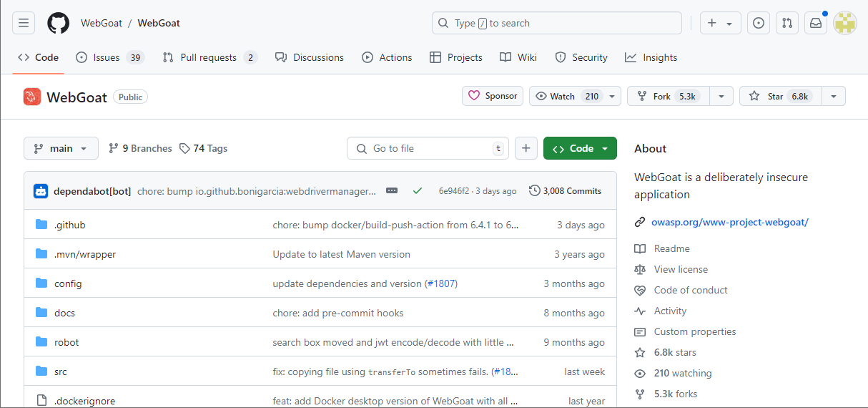The height and width of the screenshot is (408, 868).
Task: Click the watching eye icon in About
Action: pos(640,373)
